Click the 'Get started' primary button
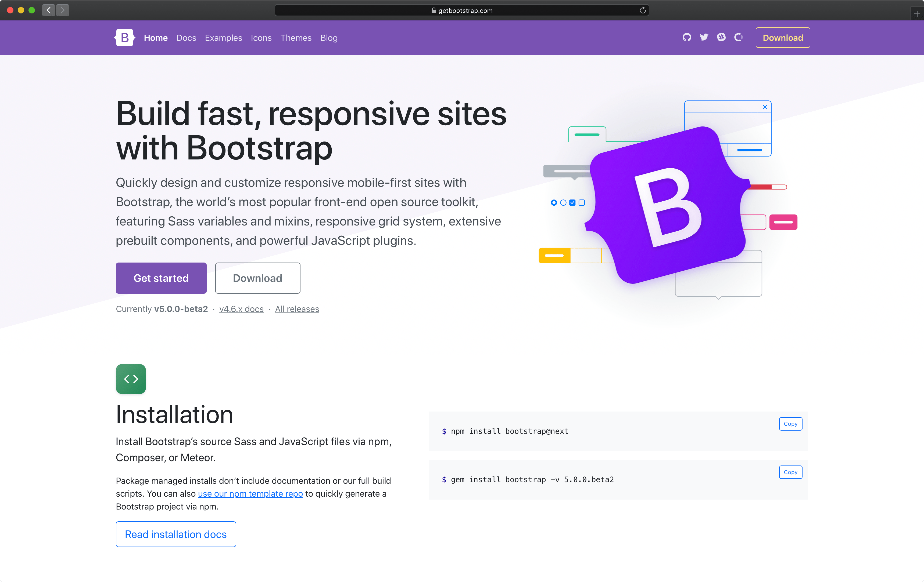The image size is (924, 582). pyautogui.click(x=161, y=278)
